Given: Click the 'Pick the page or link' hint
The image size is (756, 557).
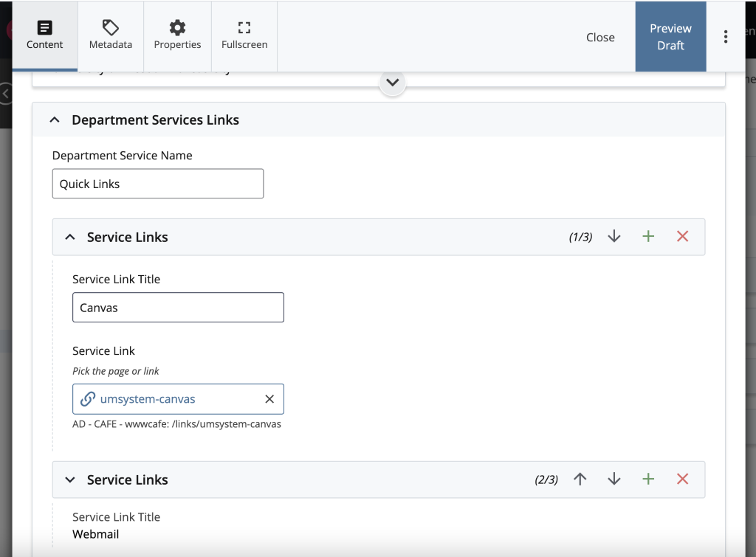Looking at the screenshot, I should [116, 371].
